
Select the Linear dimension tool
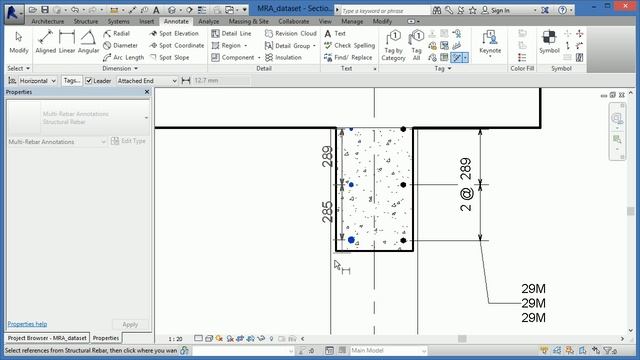pyautogui.click(x=67, y=42)
